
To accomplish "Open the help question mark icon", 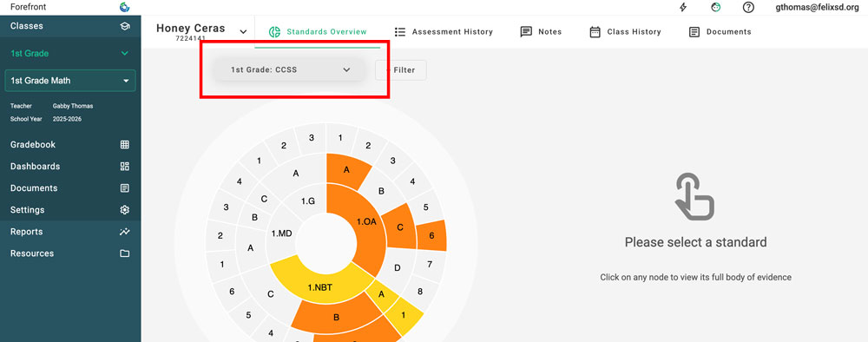I will pos(748,7).
